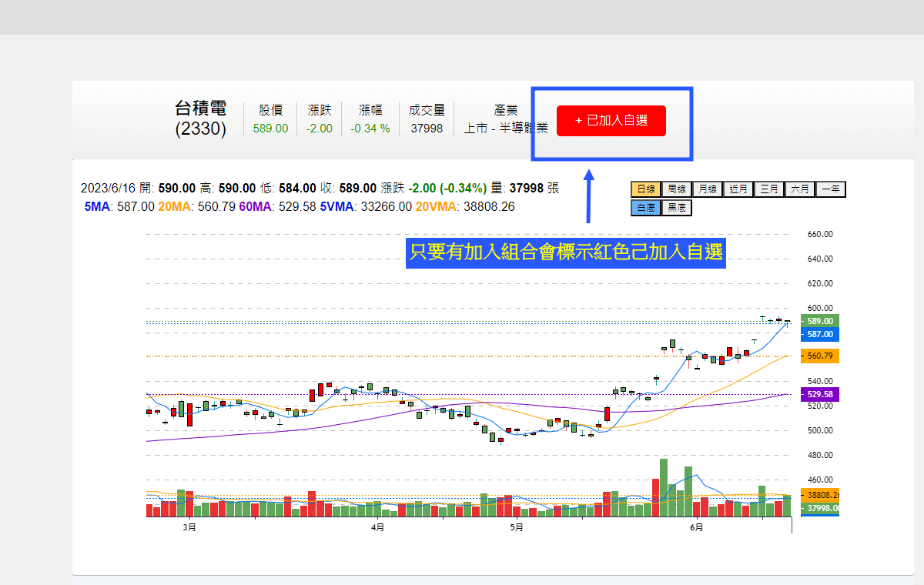Viewport: 924px width, 585px height.
Task: Click the red 已加入自選 button
Action: pos(611,121)
